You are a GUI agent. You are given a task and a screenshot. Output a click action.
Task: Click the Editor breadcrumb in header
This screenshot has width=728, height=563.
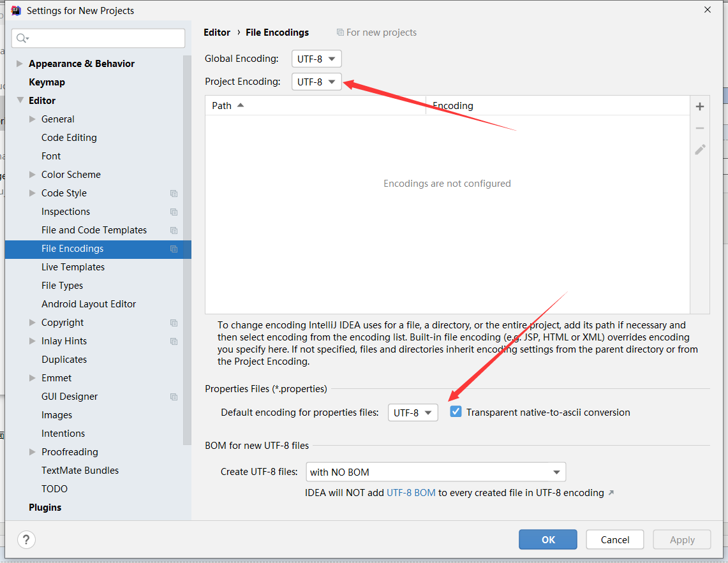point(217,33)
